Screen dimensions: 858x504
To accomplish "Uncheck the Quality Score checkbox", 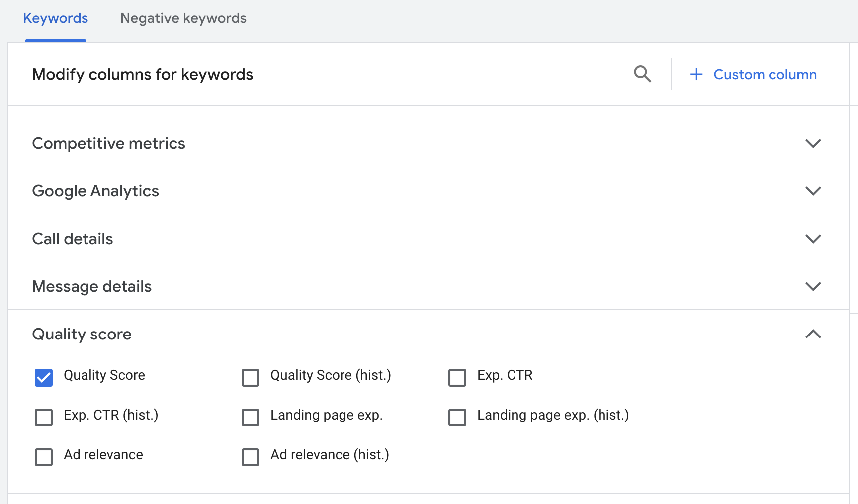I will click(44, 377).
